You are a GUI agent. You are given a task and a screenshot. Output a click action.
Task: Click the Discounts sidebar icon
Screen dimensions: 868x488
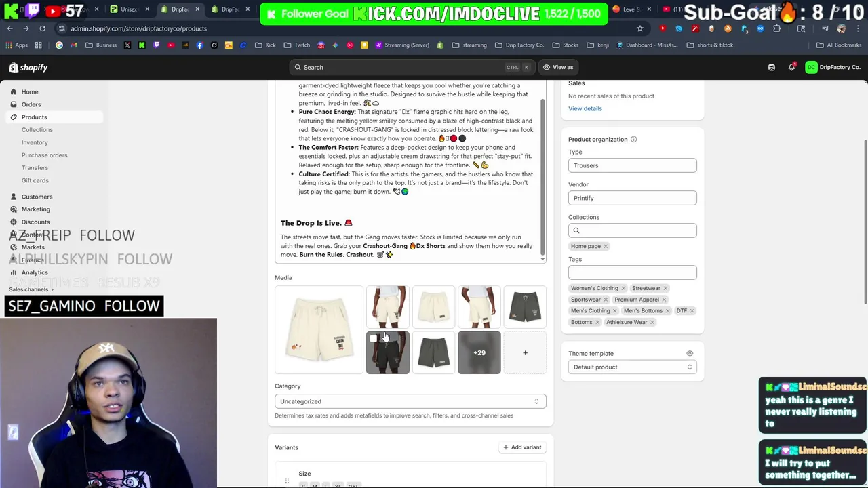pyautogui.click(x=14, y=222)
